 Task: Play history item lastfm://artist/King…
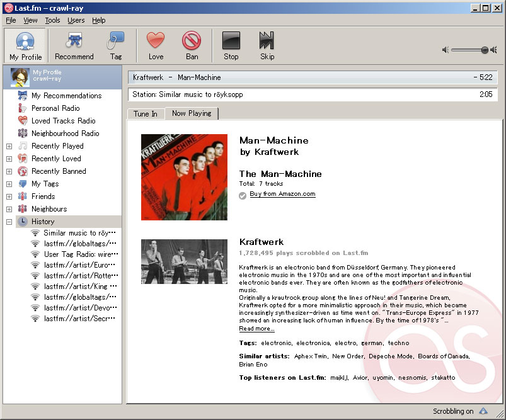pos(74,286)
